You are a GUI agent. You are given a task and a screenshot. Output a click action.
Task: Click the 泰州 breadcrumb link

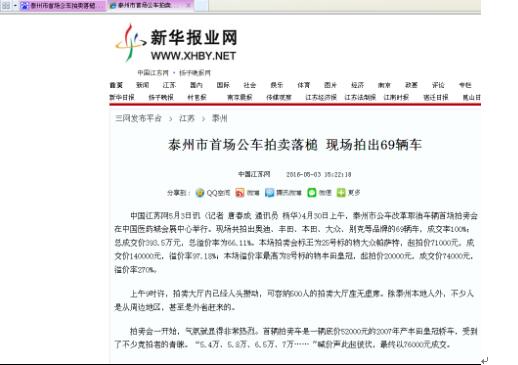pyautogui.click(x=219, y=118)
